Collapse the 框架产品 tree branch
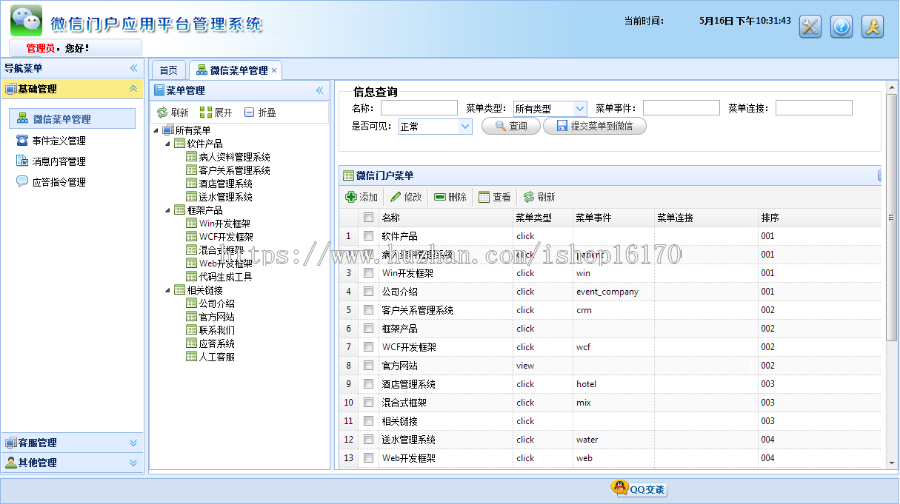The image size is (900, 504). (x=168, y=210)
